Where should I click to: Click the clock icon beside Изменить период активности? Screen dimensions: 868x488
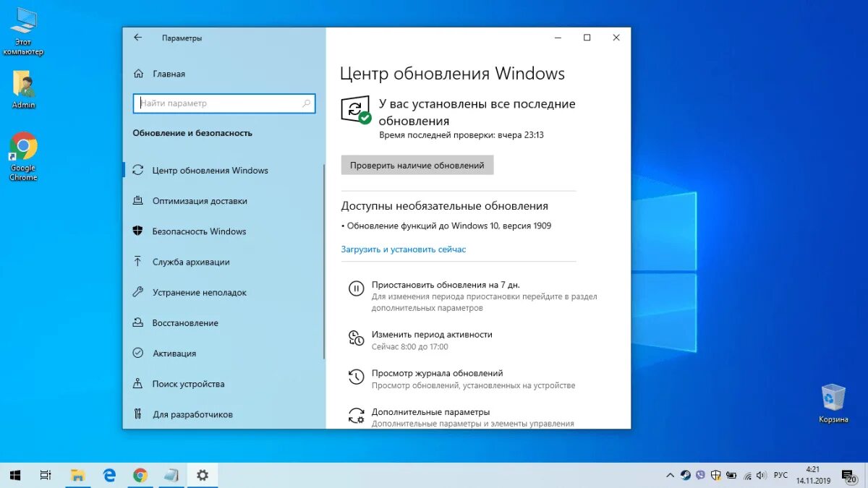[x=356, y=338]
